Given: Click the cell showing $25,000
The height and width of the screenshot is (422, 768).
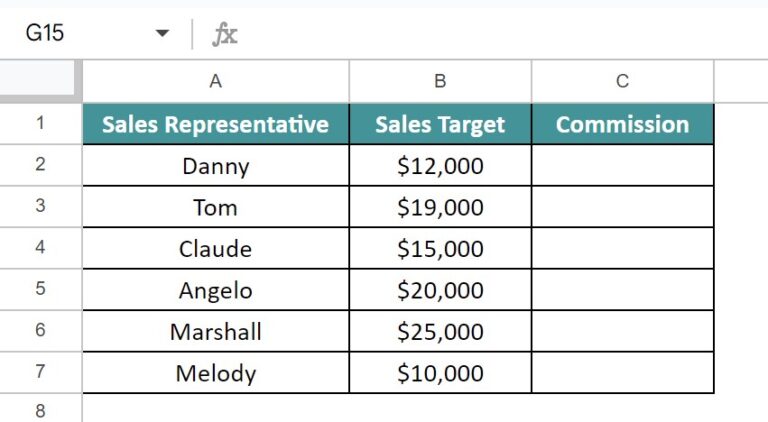Looking at the screenshot, I should [x=440, y=331].
